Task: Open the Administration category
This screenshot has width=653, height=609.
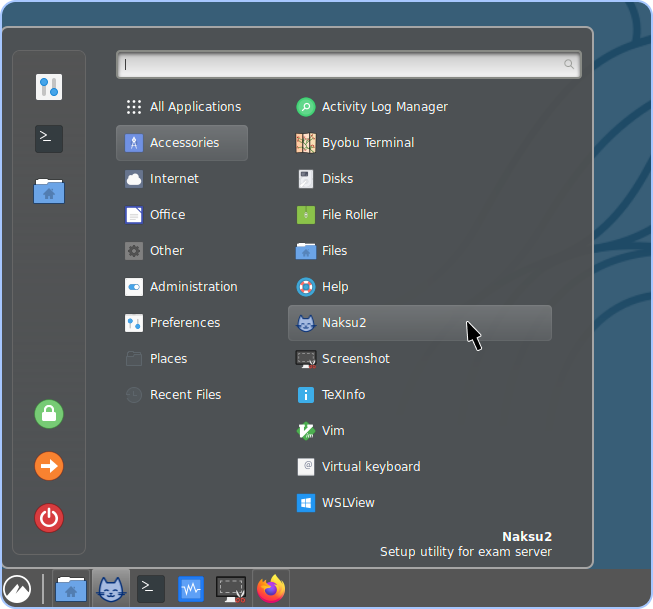Action: tap(193, 287)
